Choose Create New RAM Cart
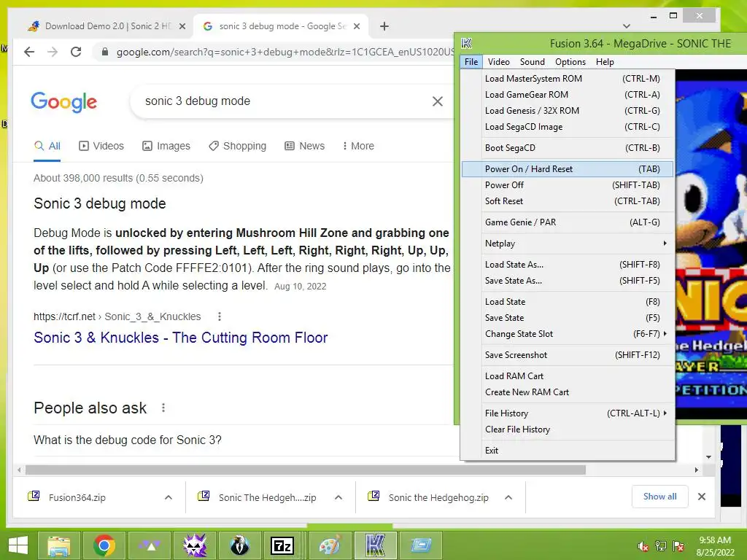Image resolution: width=747 pixels, height=560 pixels. (x=568, y=392)
